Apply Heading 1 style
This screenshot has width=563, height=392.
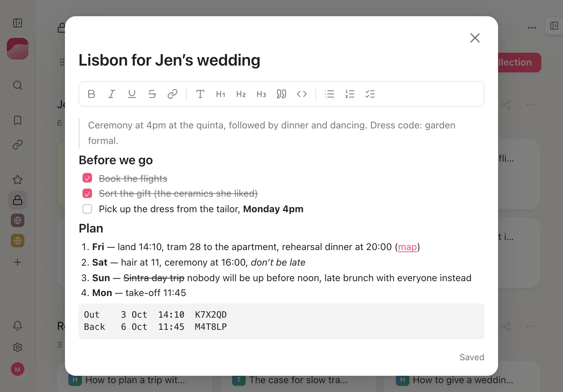tap(221, 94)
